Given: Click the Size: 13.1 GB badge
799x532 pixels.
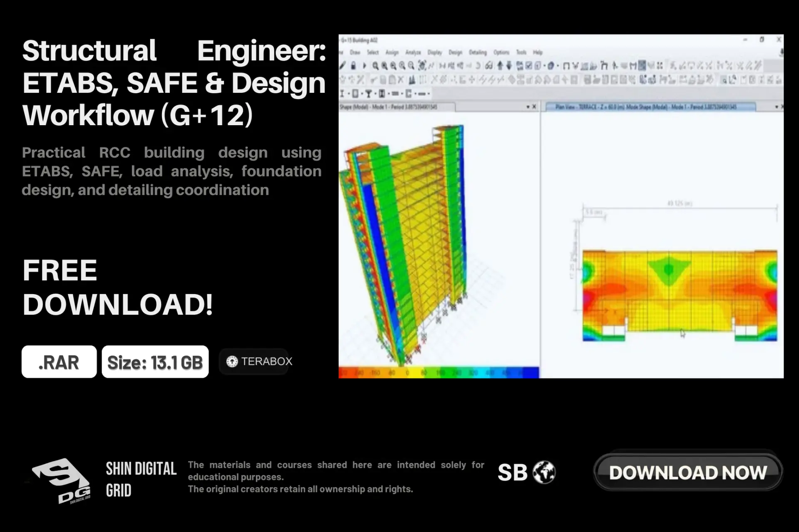Looking at the screenshot, I should tap(155, 362).
